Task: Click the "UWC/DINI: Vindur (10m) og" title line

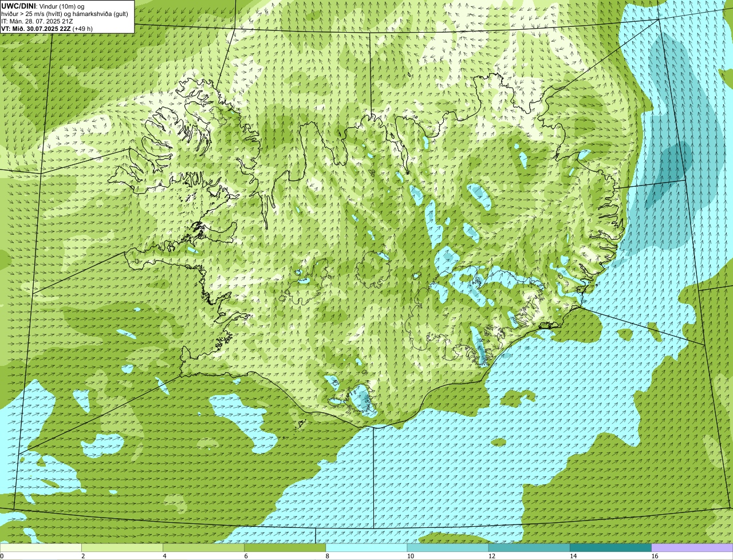Action: [x=42, y=6]
